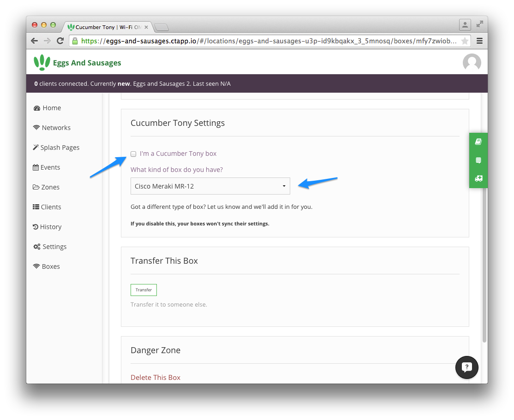The height and width of the screenshot is (420, 514).
Task: Click the "0 clients connected" status bar text
Action: (x=62, y=84)
